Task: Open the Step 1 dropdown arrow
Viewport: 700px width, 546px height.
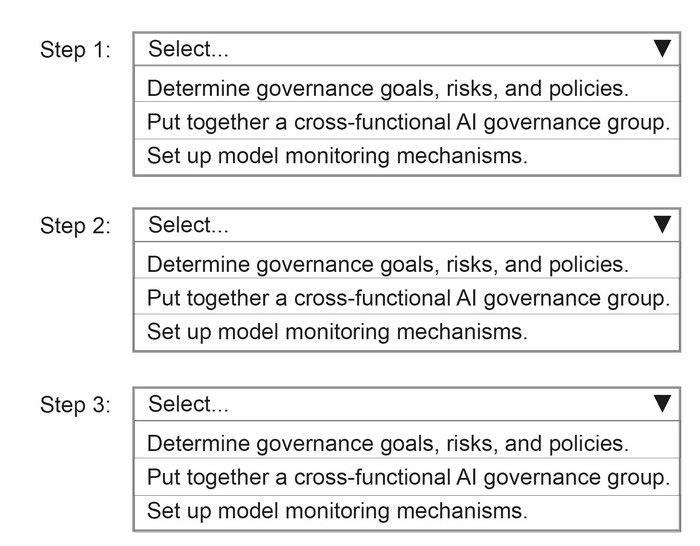Action: 662,49
